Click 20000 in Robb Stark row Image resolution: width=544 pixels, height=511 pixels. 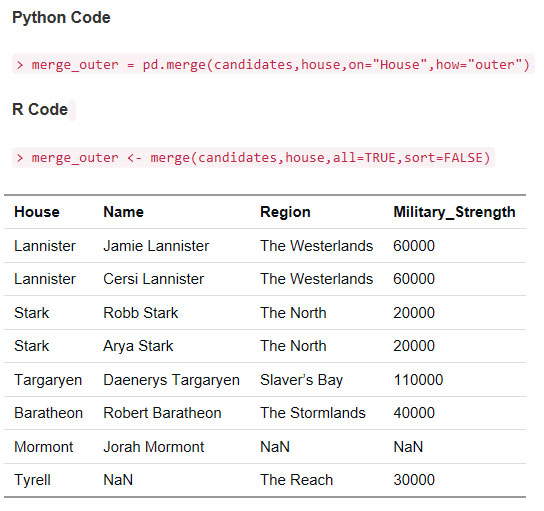[414, 313]
